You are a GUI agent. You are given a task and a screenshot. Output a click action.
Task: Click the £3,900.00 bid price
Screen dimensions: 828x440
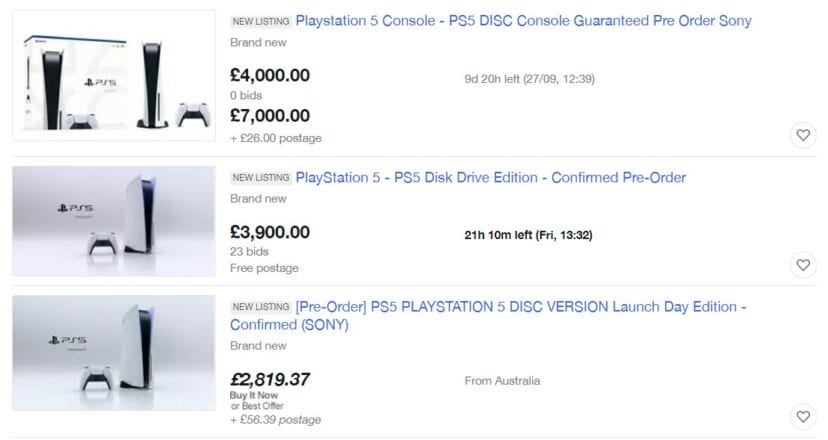pyautogui.click(x=270, y=232)
